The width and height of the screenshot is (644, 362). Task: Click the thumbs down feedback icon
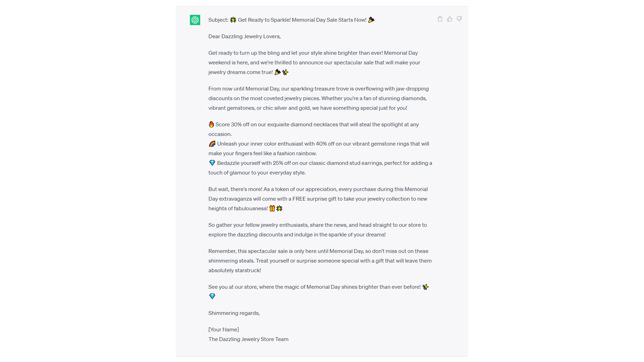coord(459,19)
